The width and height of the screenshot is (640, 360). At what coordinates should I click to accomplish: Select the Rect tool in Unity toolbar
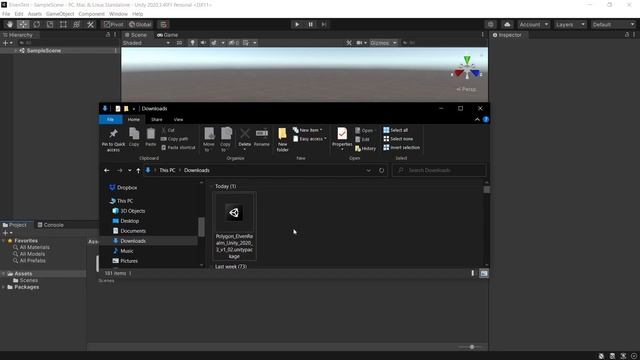coord(63,24)
